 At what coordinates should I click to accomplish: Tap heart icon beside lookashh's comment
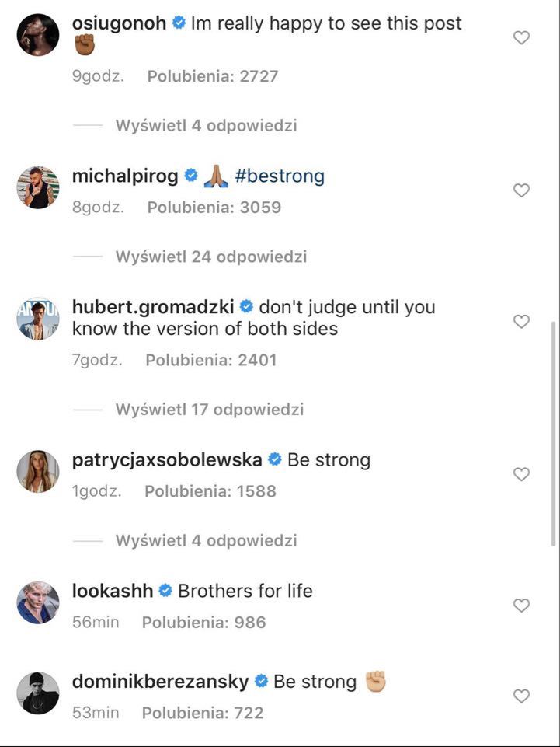click(x=522, y=605)
